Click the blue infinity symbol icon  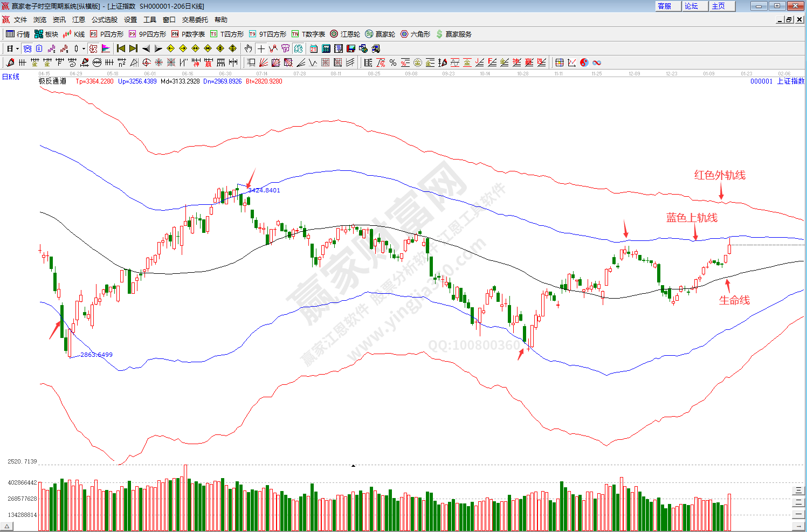[x=597, y=63]
